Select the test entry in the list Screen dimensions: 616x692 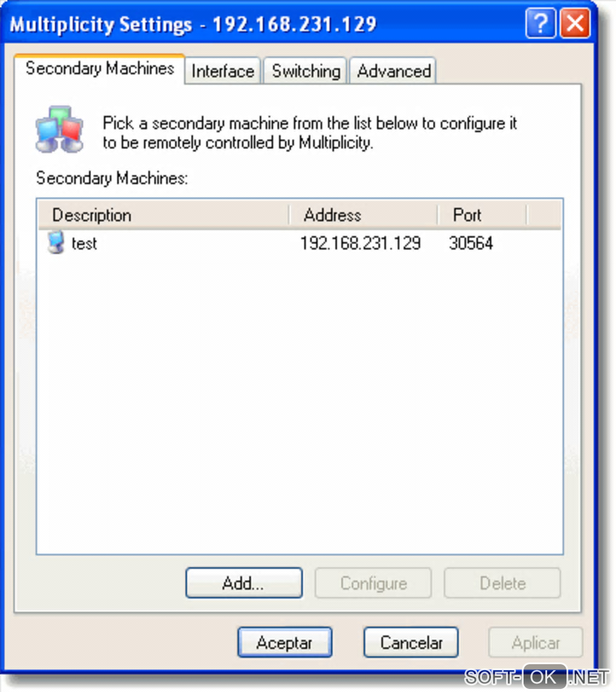tap(84, 243)
